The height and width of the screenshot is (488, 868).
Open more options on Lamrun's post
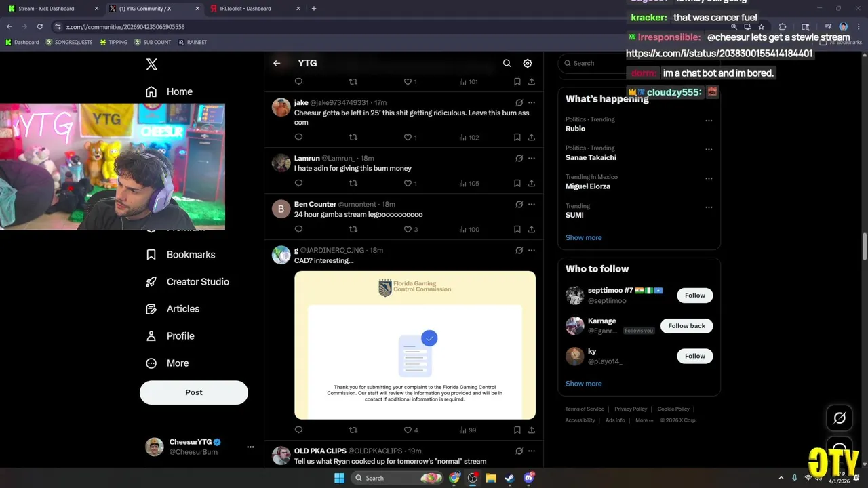[x=532, y=158]
